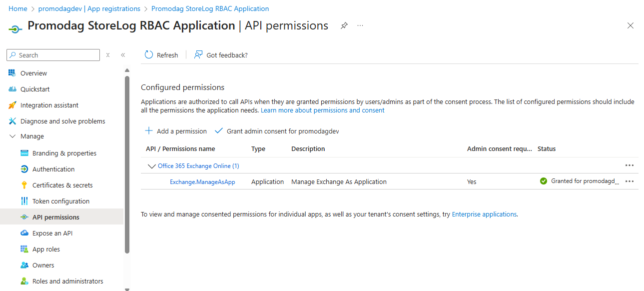Open the Enterprise applications link
This screenshot has width=644, height=291.
coord(484,213)
